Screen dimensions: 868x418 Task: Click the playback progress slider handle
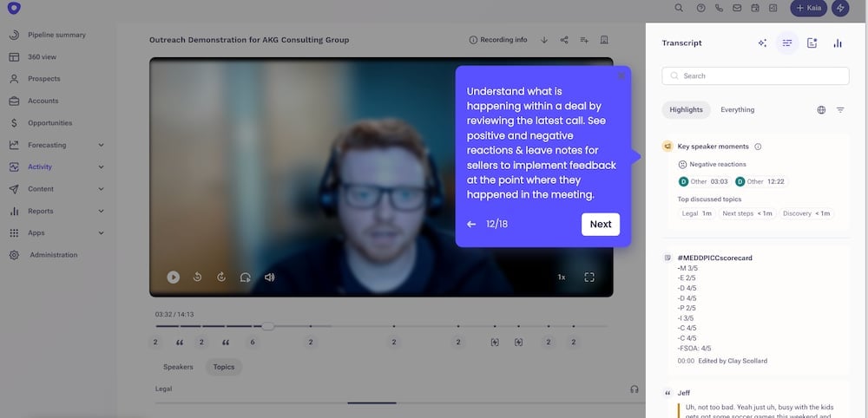[267, 326]
